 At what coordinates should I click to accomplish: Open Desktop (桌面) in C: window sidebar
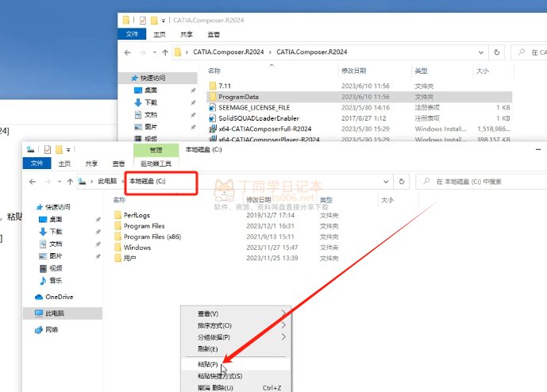click(x=56, y=219)
